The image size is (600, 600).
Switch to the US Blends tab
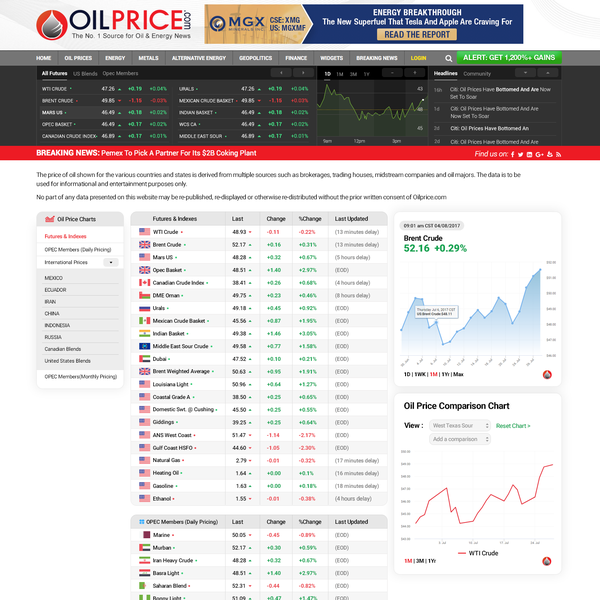85,73
